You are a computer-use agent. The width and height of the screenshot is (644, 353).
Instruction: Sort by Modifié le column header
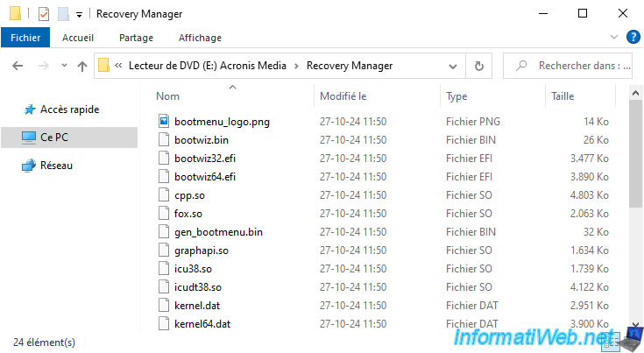[343, 96]
